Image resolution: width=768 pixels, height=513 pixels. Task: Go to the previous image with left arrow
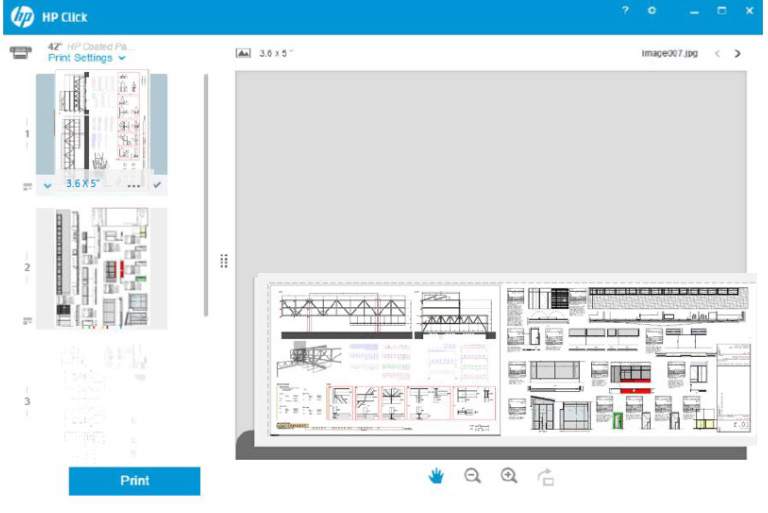(717, 53)
